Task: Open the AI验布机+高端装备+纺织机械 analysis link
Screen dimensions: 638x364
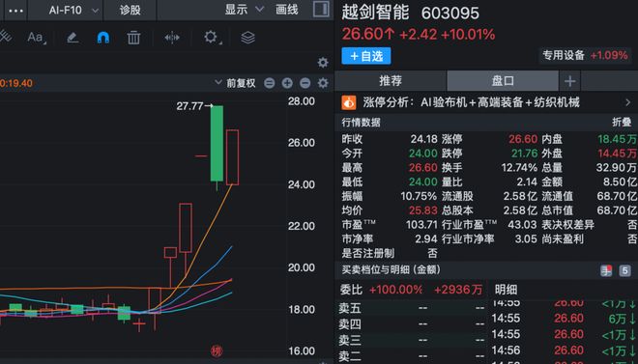Action: click(x=500, y=102)
